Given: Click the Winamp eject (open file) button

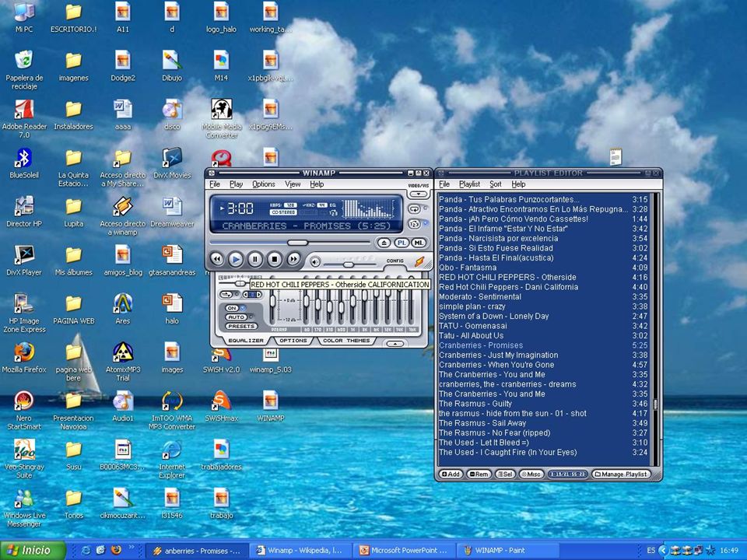Looking at the screenshot, I should click(384, 243).
